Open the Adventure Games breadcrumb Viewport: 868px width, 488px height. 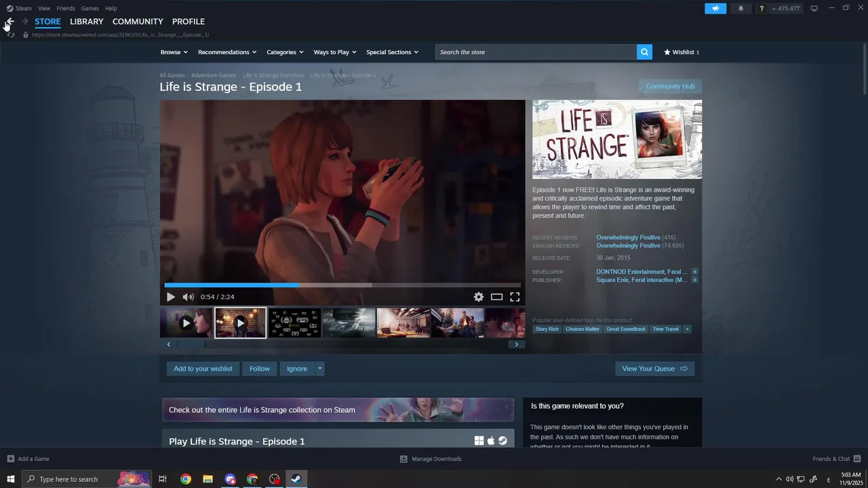point(214,75)
